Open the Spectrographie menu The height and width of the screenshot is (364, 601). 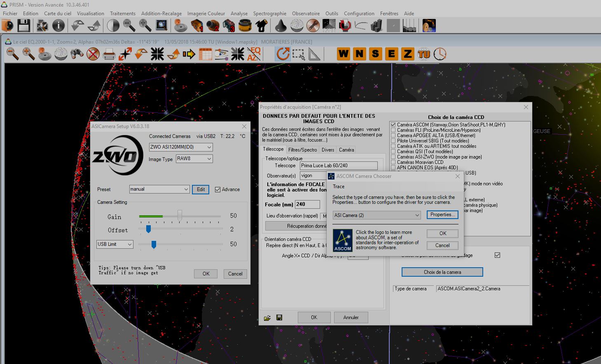tap(269, 14)
